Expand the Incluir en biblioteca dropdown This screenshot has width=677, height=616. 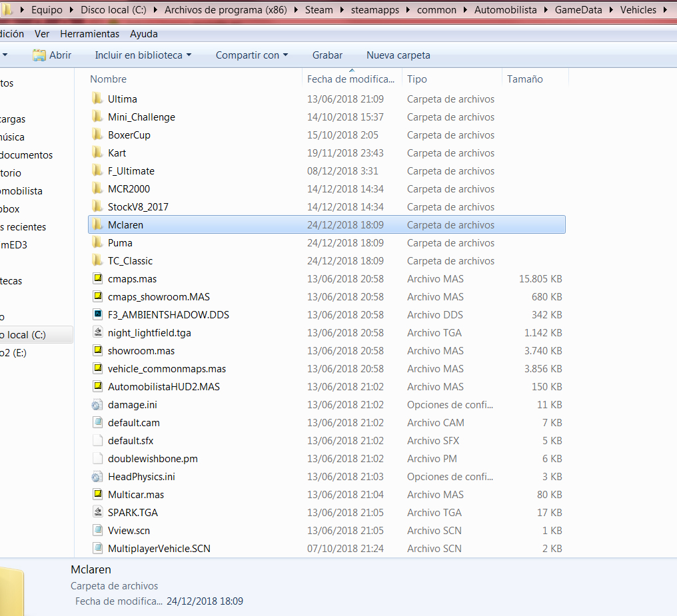tap(143, 55)
